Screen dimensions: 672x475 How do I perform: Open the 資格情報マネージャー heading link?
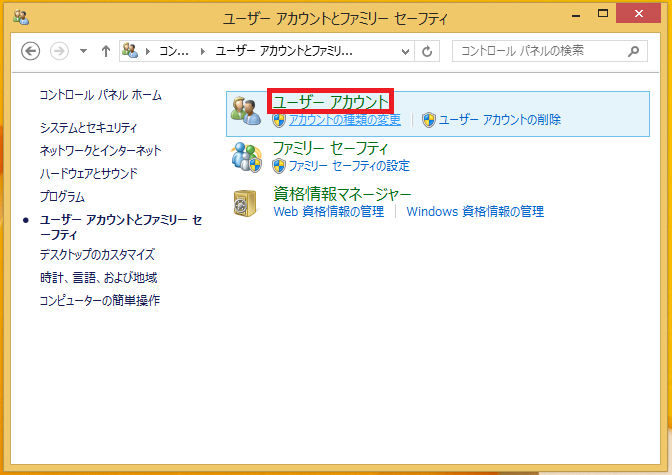pyautogui.click(x=342, y=194)
